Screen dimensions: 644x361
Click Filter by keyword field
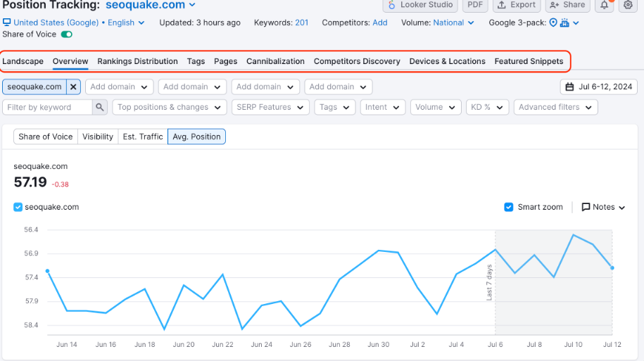(47, 107)
